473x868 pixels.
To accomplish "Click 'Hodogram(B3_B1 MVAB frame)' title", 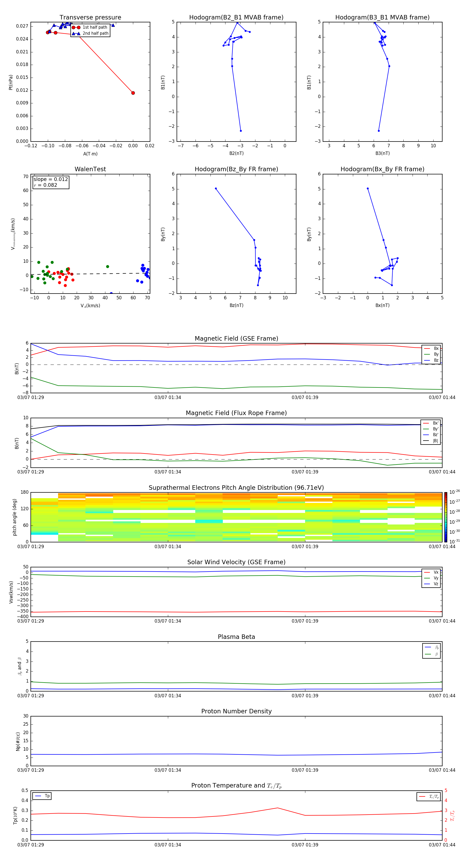I will [x=382, y=18].
